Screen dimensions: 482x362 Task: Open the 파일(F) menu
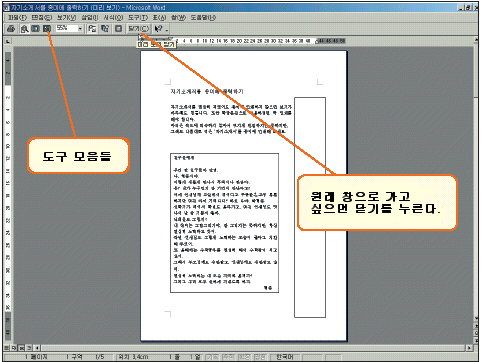17,17
